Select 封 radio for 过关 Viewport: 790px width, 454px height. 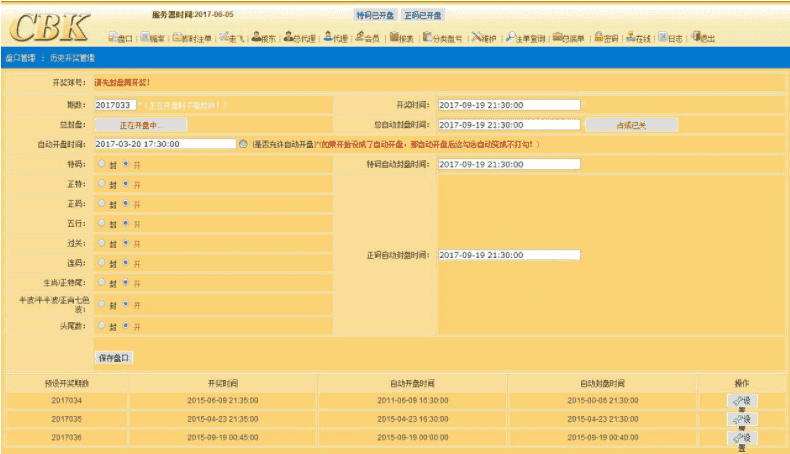point(102,243)
